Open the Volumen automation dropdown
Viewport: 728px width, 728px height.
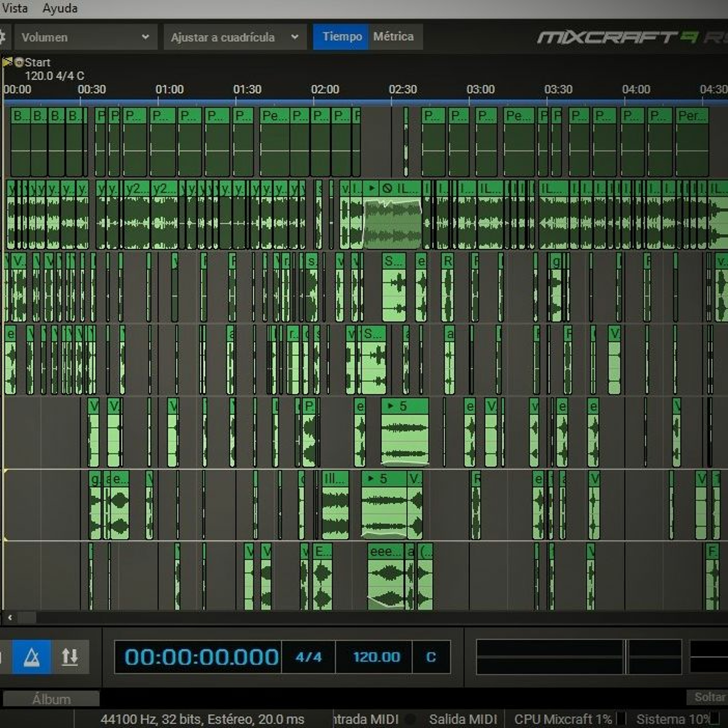[85, 37]
